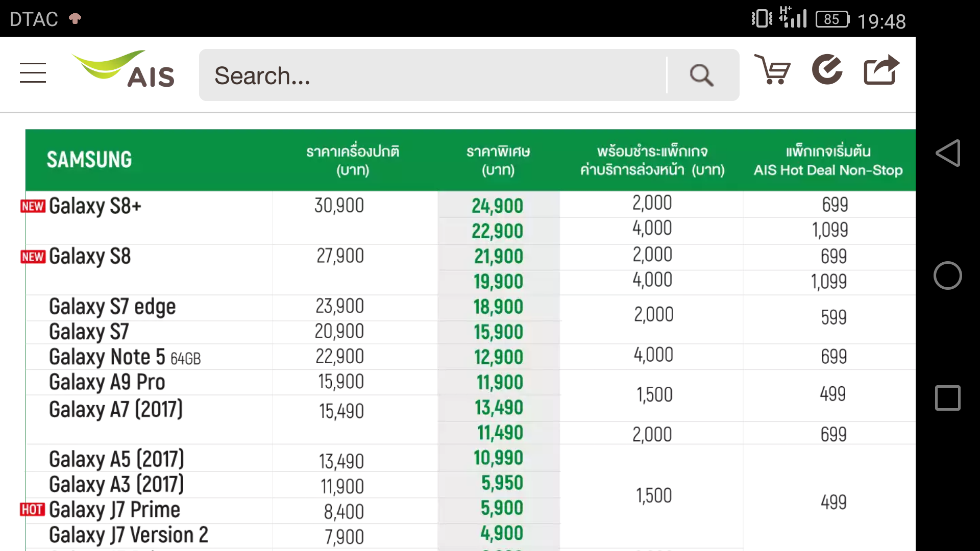Select the Galaxy A7 (2017) row name
The height and width of the screenshot is (551, 980).
click(x=116, y=409)
